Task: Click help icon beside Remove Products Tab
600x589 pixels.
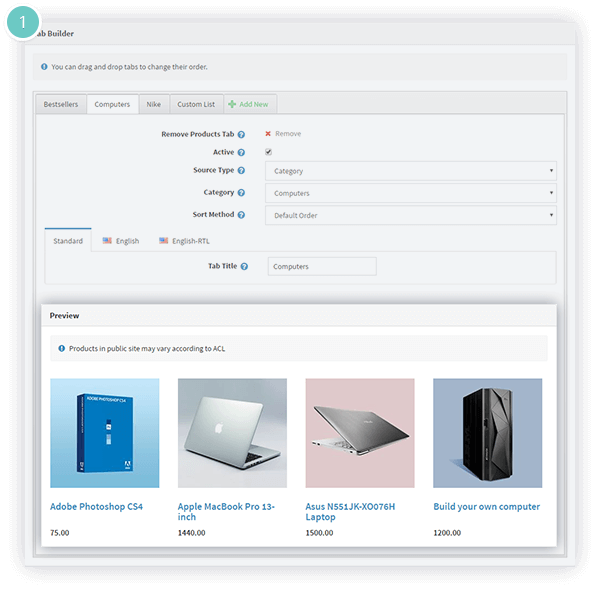Action: coord(241,135)
